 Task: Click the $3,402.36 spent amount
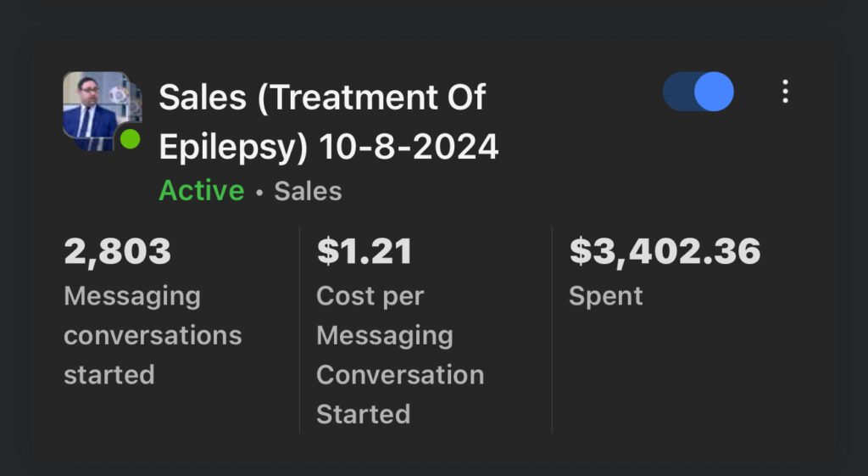pos(665,251)
